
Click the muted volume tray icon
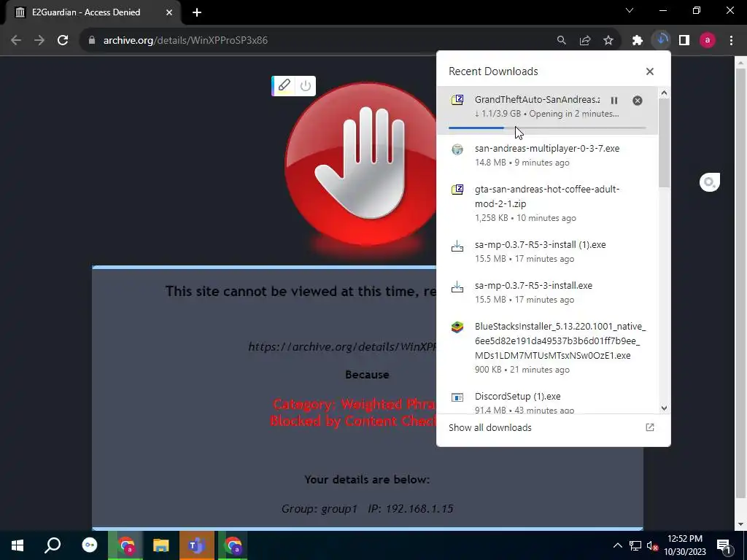(651, 545)
